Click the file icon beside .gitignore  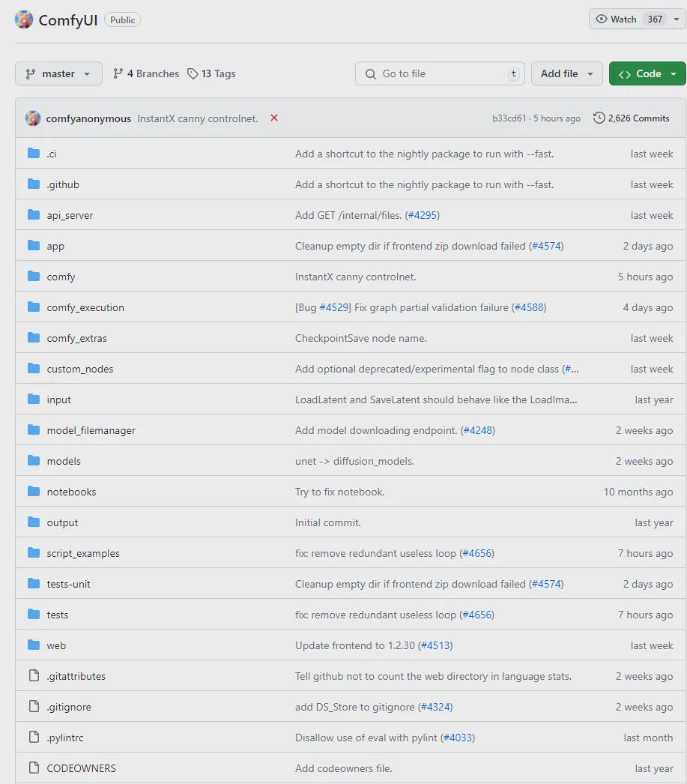34,707
